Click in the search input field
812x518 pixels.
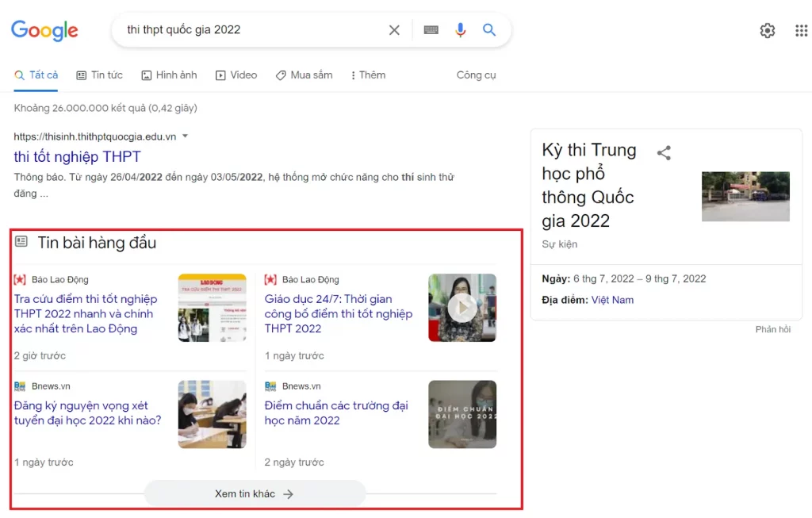point(254,30)
